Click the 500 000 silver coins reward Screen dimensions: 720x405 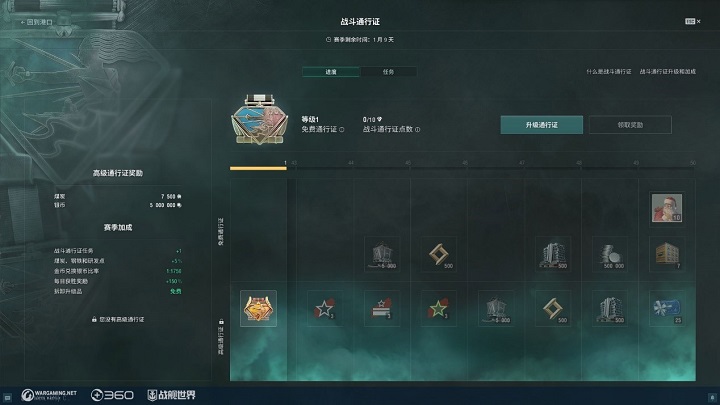610,254
